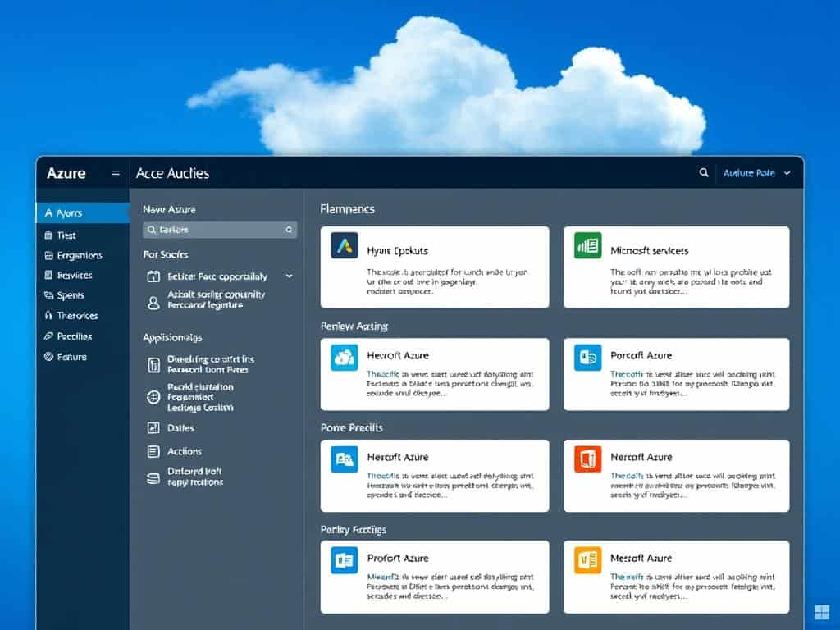Click the calendar icon beside Selicer Farc
This screenshot has height=630, width=840.
pos(153,276)
